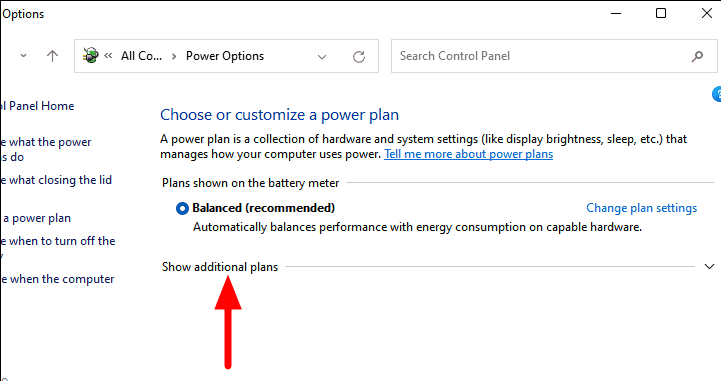Click the Power Options breadcrumb item
Viewport: 721px width, 381px height.
(225, 56)
